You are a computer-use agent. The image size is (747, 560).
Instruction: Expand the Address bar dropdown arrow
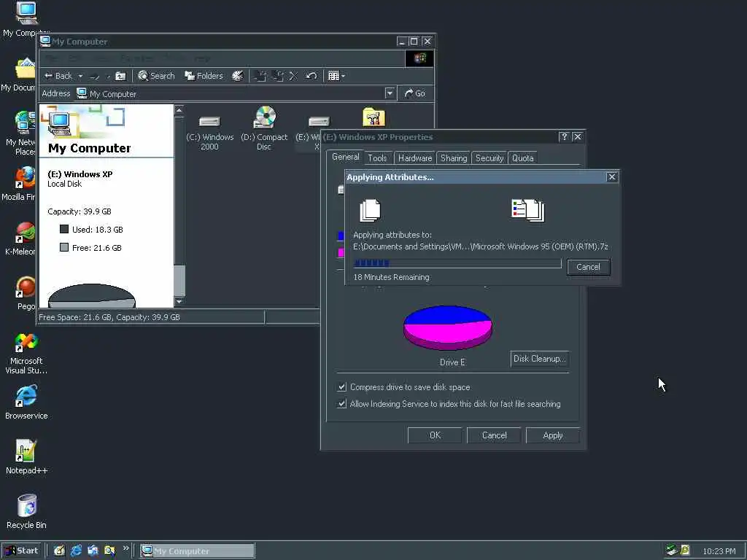[x=390, y=93]
